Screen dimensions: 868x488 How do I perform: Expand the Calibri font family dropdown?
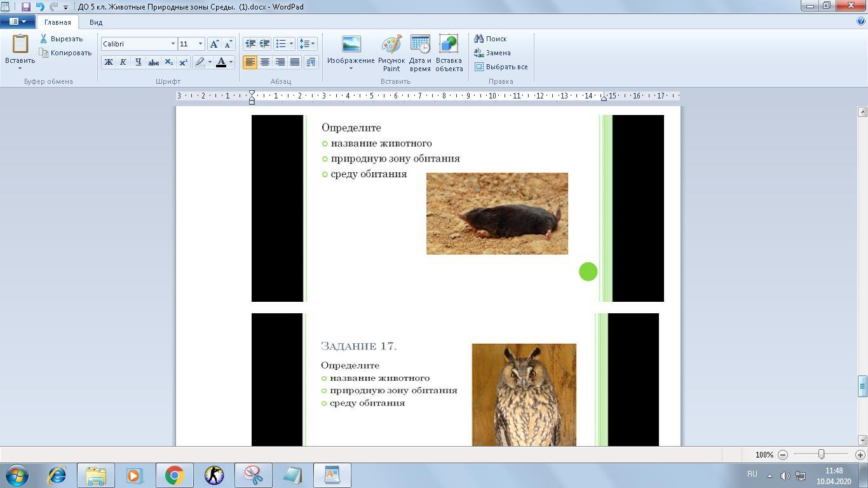173,44
